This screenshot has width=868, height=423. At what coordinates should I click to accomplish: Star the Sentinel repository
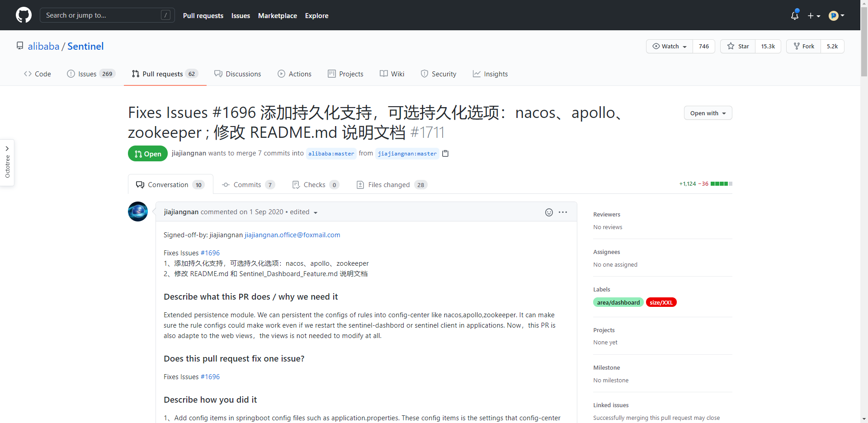pyautogui.click(x=738, y=47)
